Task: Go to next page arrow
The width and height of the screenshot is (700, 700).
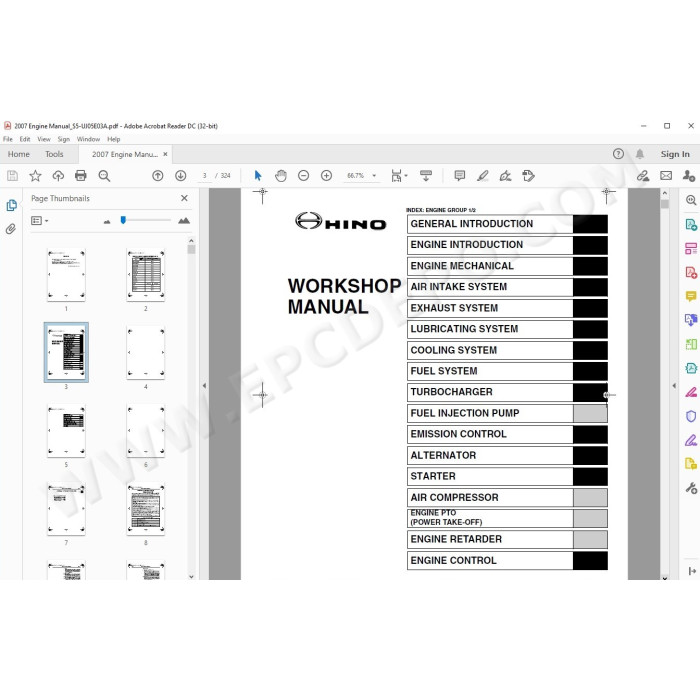Action: tap(180, 176)
